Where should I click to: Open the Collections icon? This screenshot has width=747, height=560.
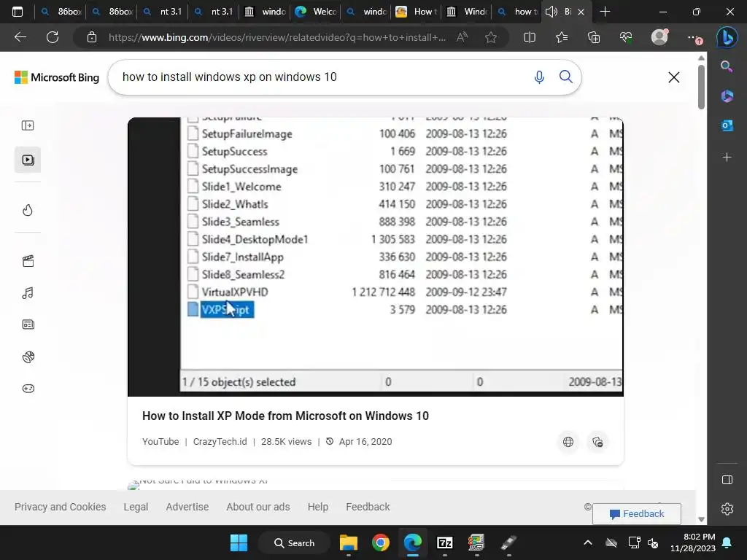594,37
